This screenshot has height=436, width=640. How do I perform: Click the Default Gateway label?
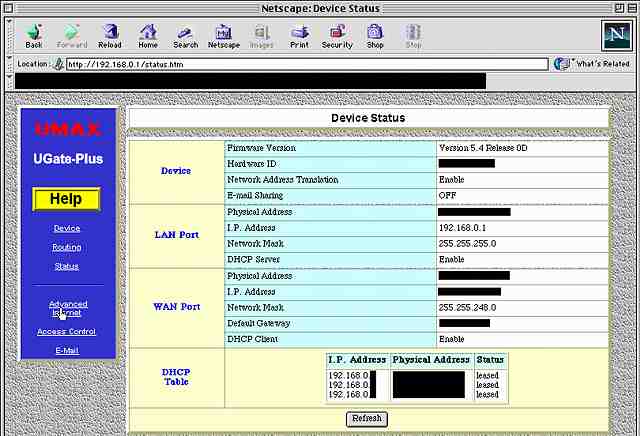tap(258, 323)
